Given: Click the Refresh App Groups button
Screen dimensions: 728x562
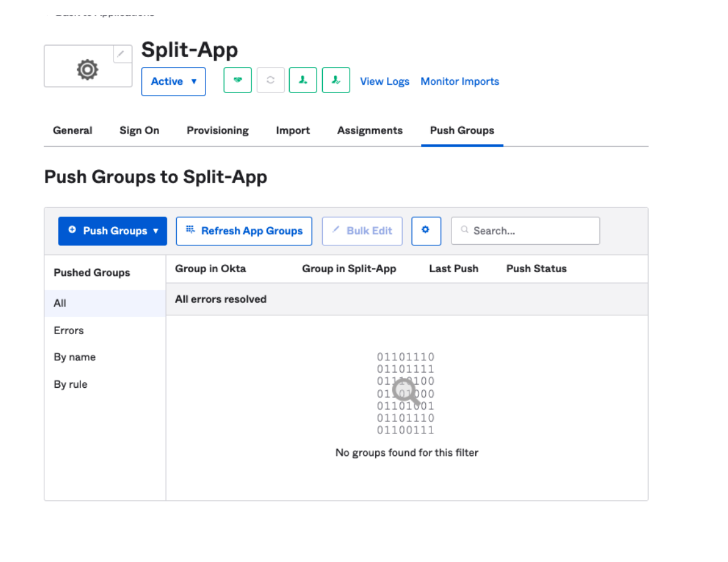Looking at the screenshot, I should [244, 231].
